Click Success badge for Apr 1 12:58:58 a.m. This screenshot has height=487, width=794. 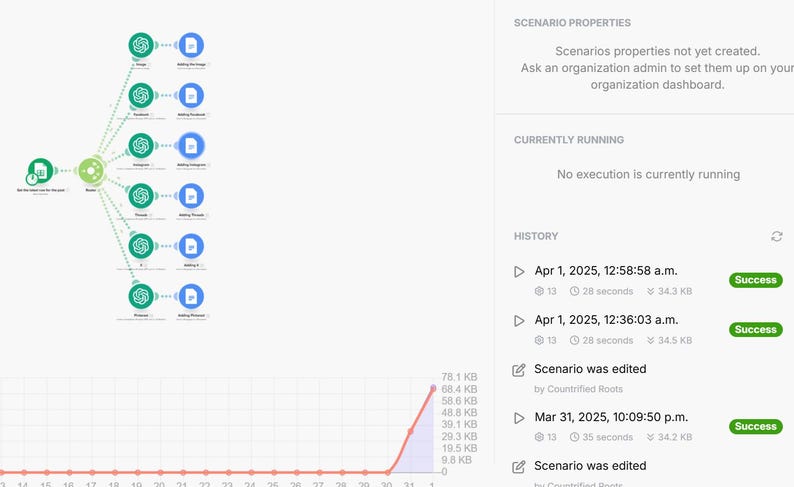tap(756, 280)
